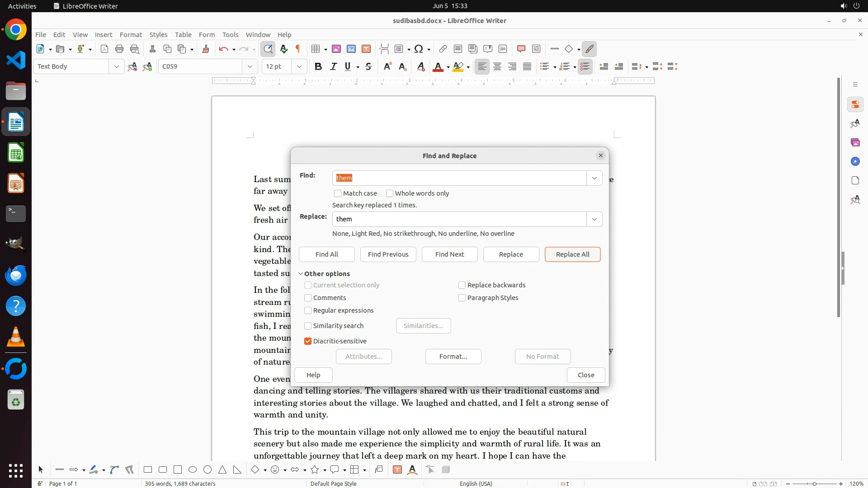
Task: Open the Tools menu
Action: coord(230,34)
